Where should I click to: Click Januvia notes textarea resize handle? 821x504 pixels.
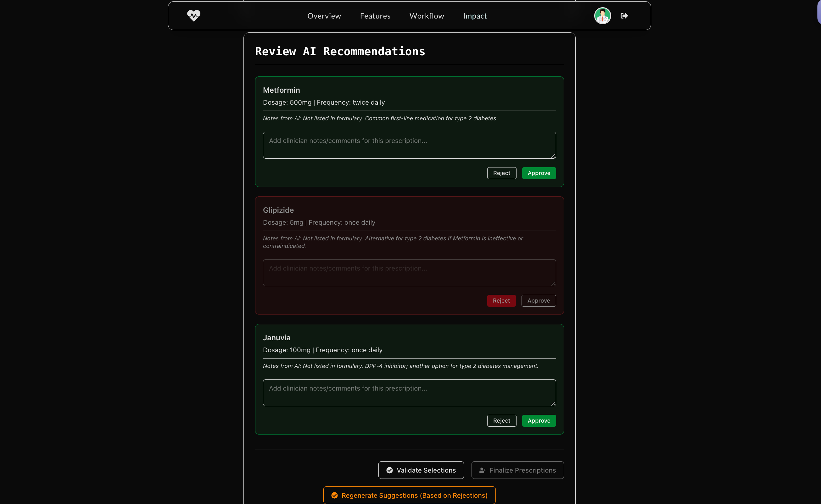point(553,404)
